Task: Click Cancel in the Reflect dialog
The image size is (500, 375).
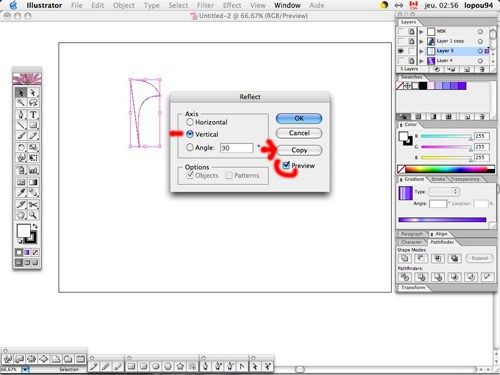Action: [x=299, y=133]
